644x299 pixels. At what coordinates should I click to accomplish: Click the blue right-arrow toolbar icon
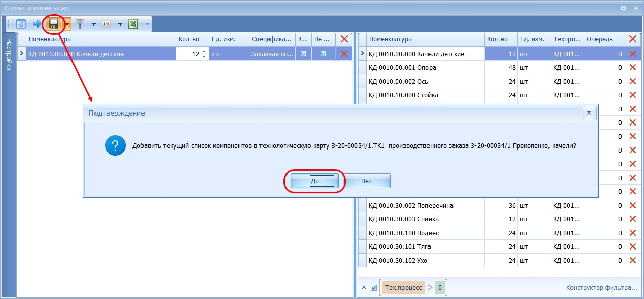(x=37, y=24)
